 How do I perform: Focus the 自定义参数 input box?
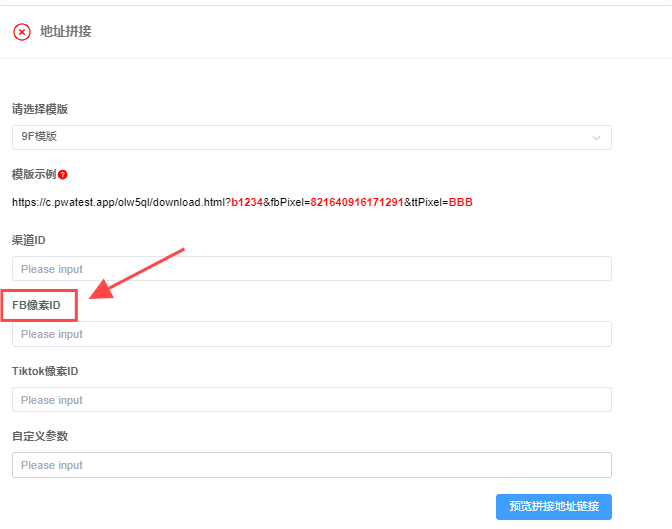[311, 465]
